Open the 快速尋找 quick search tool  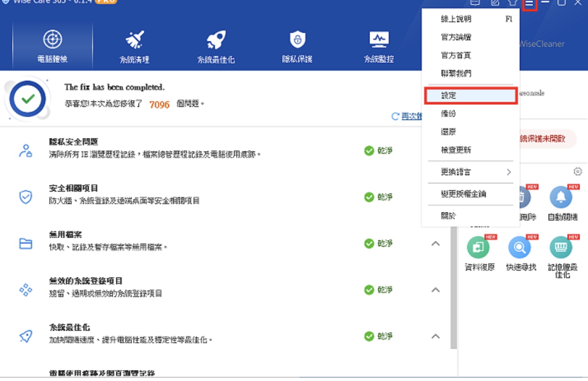pyautogui.click(x=521, y=253)
